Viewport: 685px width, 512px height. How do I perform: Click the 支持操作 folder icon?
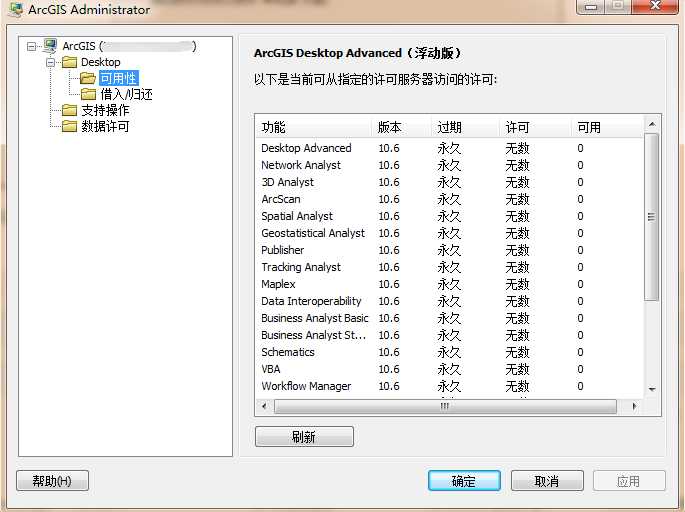click(x=69, y=110)
